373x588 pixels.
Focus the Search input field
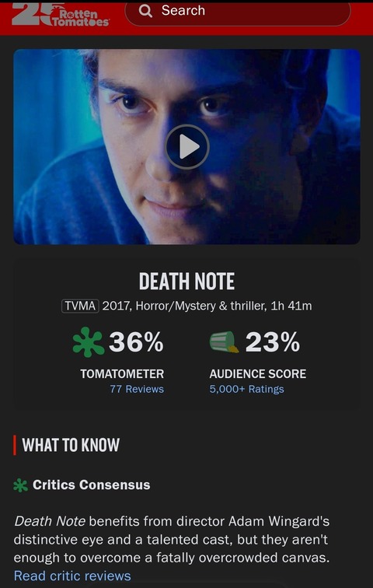pos(238,12)
